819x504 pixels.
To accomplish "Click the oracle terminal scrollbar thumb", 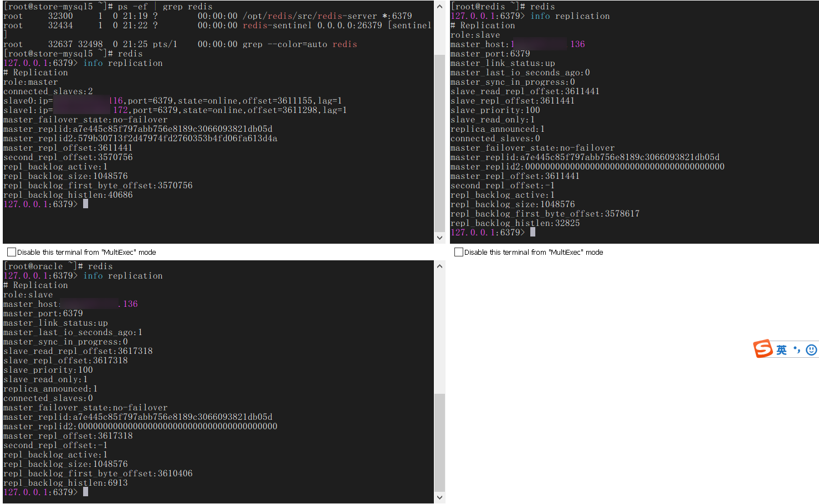I will (x=440, y=442).
